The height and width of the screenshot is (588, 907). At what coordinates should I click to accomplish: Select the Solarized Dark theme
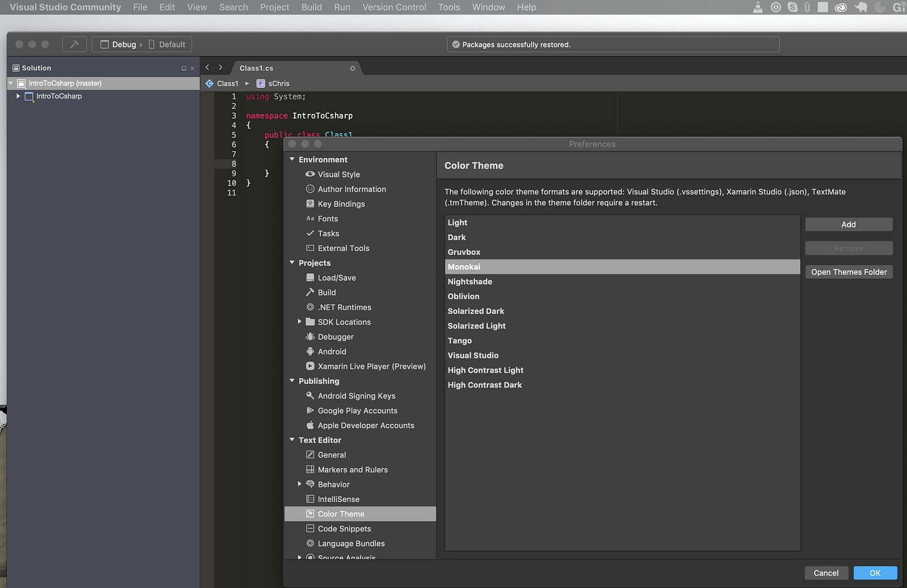622,311
